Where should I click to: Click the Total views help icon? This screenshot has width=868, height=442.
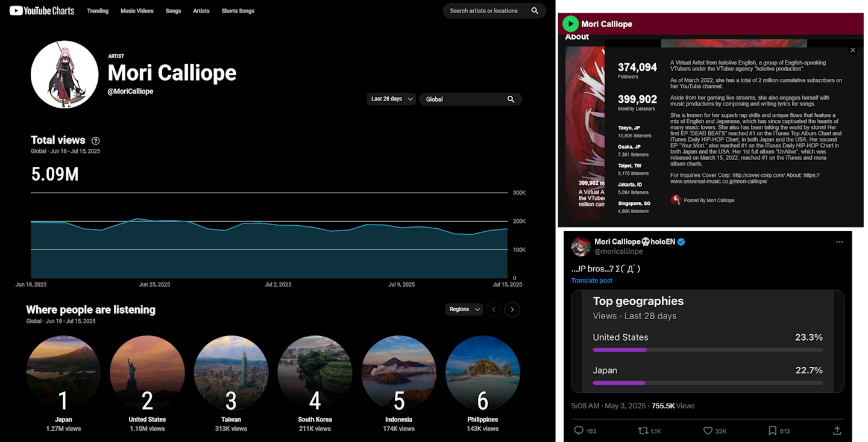[95, 141]
